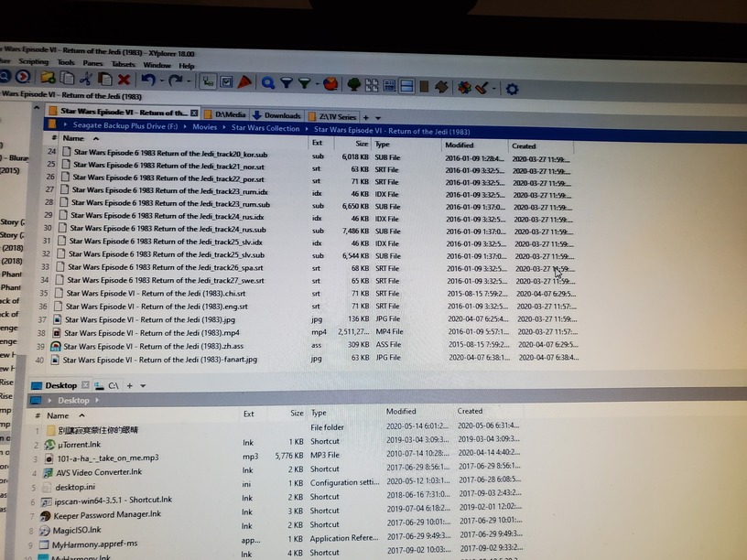This screenshot has height=560, width=747.
Task: Click the brown panel toolbar icon
Action: (x=424, y=87)
